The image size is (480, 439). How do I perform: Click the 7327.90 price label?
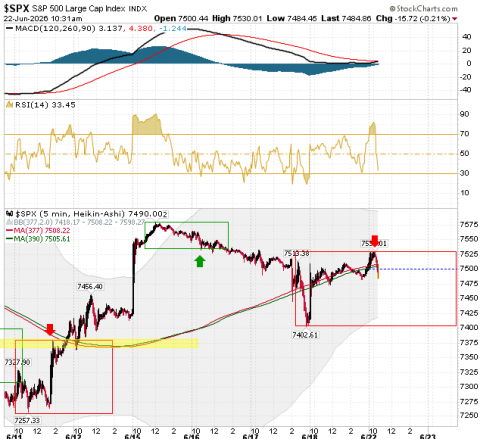(18, 362)
